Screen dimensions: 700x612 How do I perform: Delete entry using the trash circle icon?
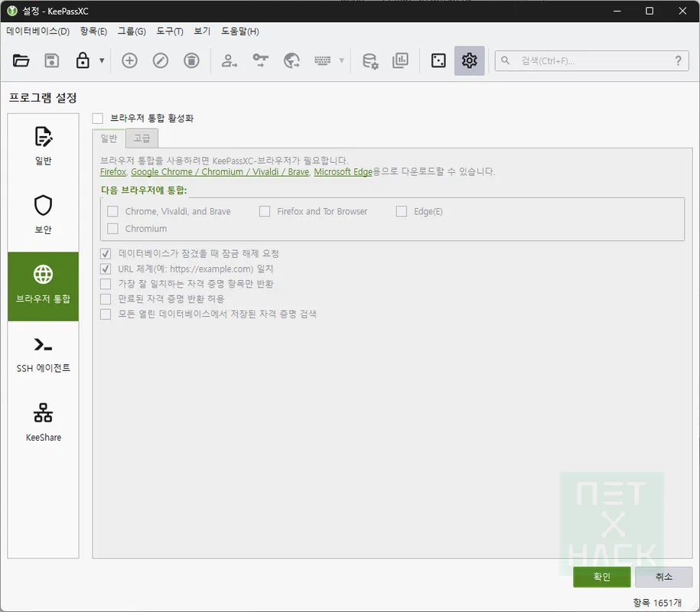[x=191, y=60]
